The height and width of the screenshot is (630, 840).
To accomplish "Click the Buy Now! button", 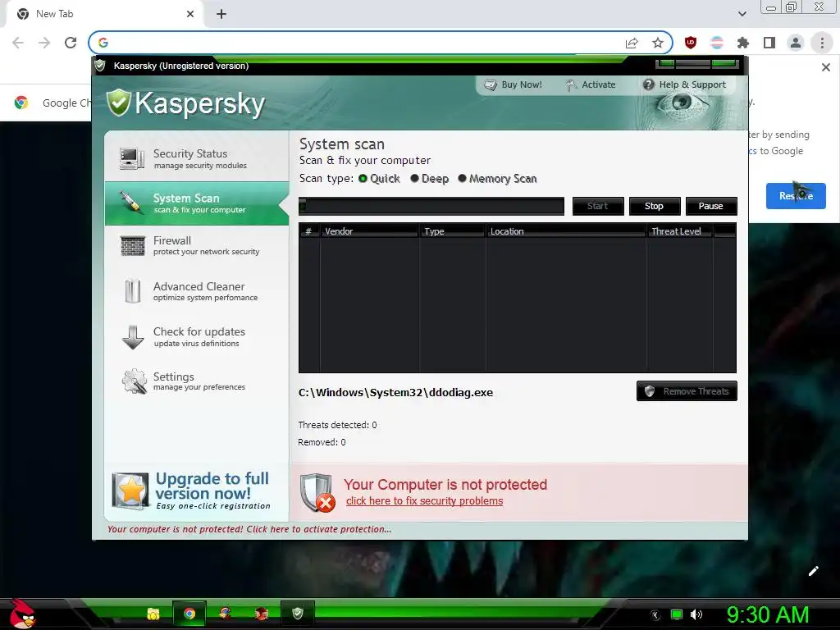I will tap(514, 84).
